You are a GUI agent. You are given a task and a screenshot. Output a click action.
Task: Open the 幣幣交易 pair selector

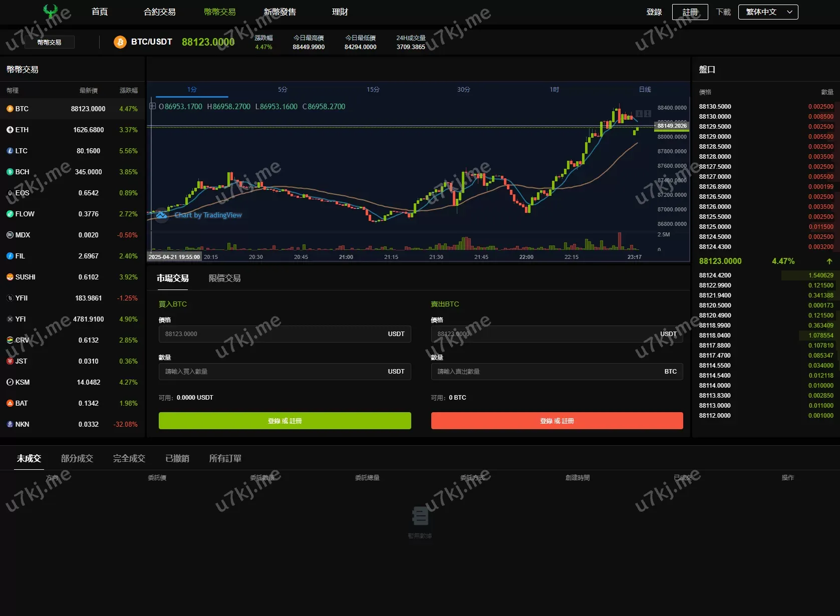50,42
